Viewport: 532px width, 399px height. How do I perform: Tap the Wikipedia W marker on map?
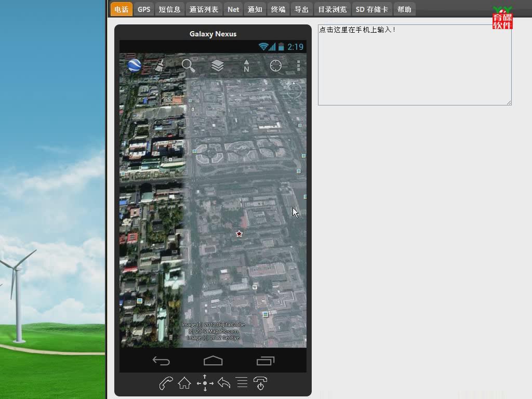point(255,287)
